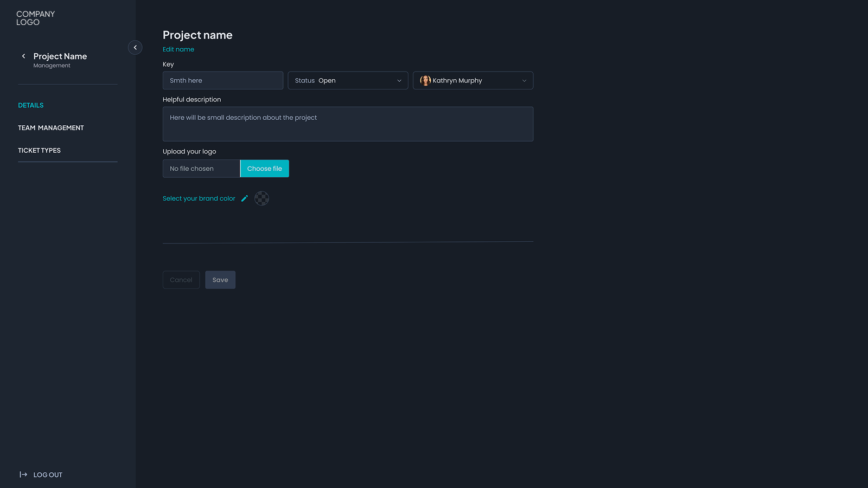
Task: Click the Cancel button
Action: (x=181, y=280)
